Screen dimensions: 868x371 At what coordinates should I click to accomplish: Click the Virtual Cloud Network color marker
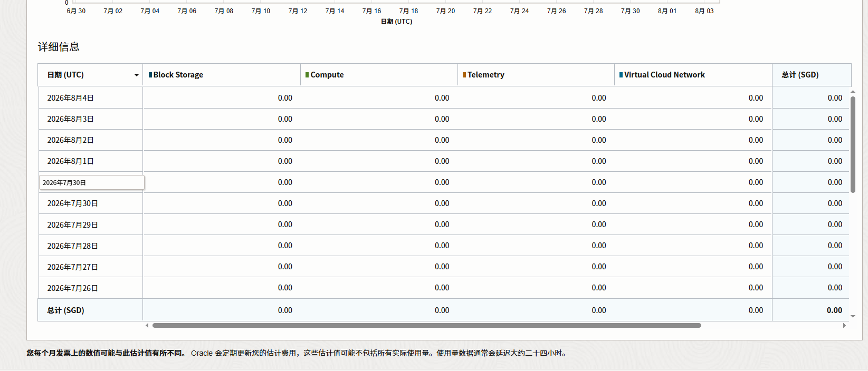621,75
